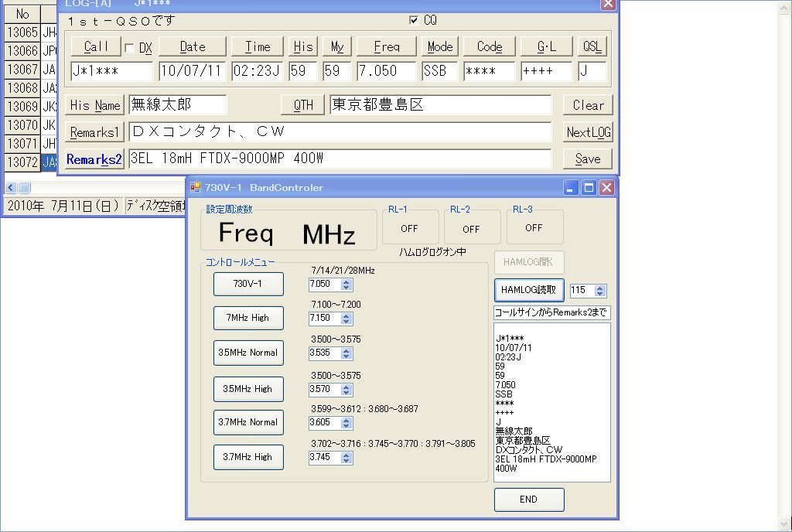Click the END button
This screenshot has width=792, height=532.
point(529,500)
